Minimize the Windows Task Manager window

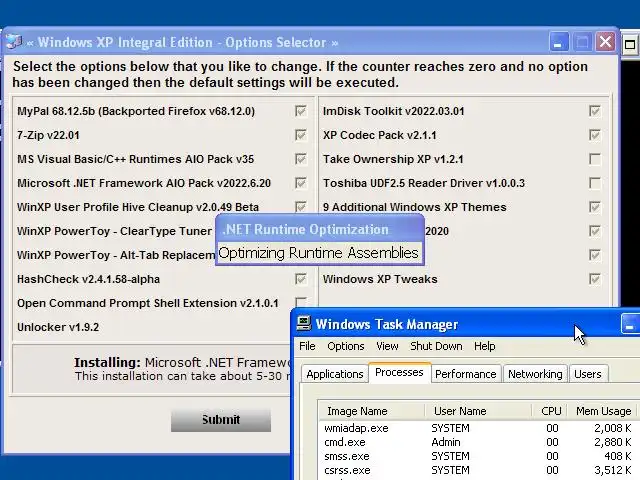(630, 324)
